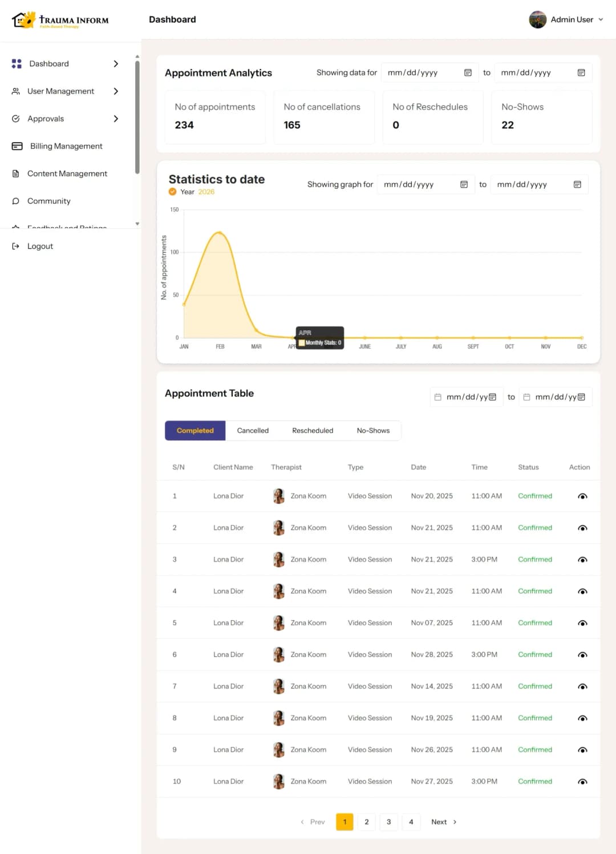This screenshot has width=616, height=854.
Task: Click the Community chat bubble icon
Action: coord(16,201)
